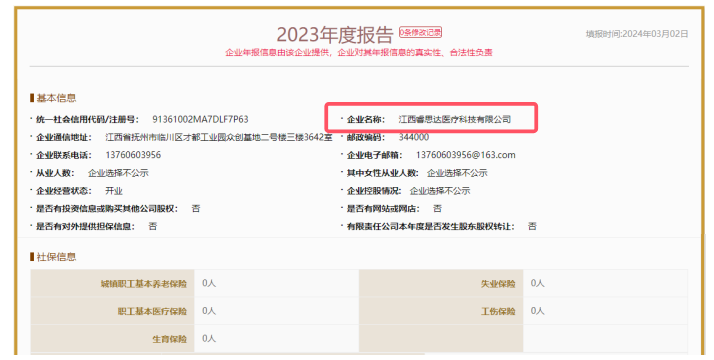
Task: Click the 从业人数 label
Action: pos(55,173)
